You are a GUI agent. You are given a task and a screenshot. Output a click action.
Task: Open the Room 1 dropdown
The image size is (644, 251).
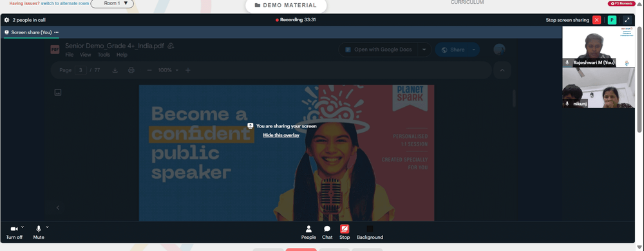click(112, 3)
